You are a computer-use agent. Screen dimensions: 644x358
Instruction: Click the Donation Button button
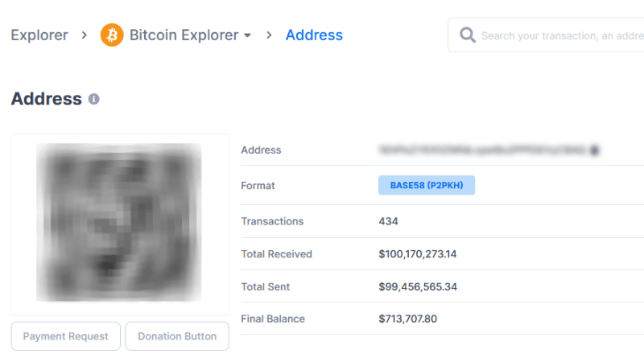[177, 336]
